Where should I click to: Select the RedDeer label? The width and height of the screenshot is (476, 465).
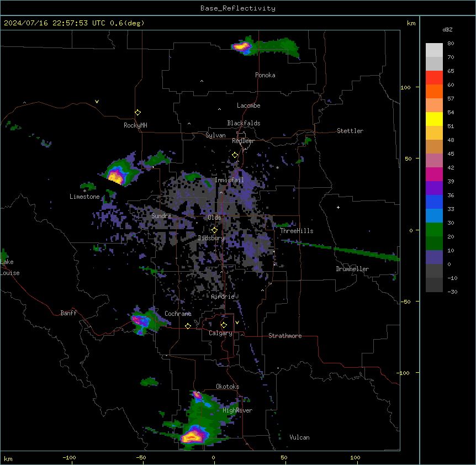(243, 141)
